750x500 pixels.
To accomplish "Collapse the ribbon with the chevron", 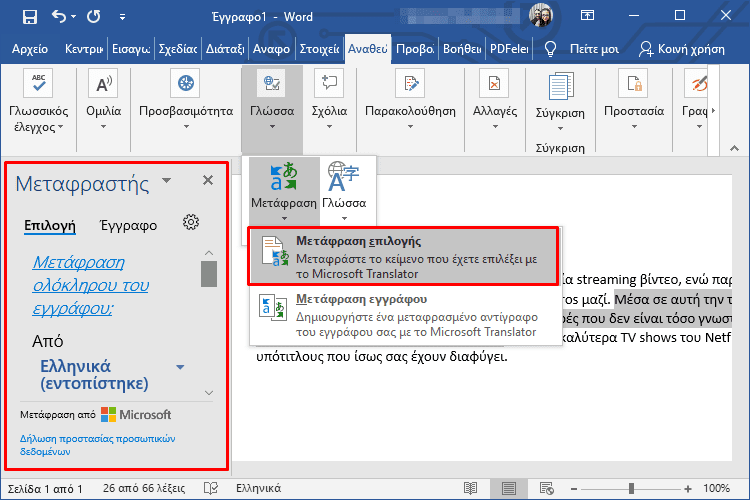I will [734, 148].
